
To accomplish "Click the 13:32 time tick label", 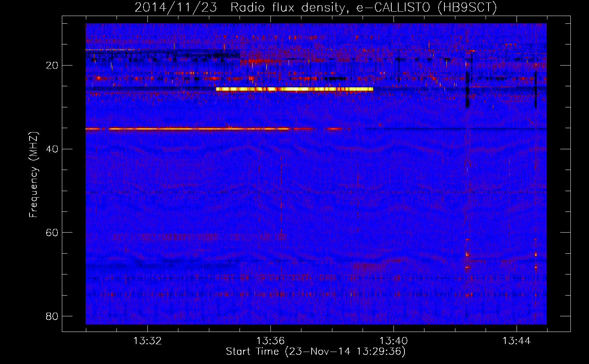I will (x=147, y=341).
